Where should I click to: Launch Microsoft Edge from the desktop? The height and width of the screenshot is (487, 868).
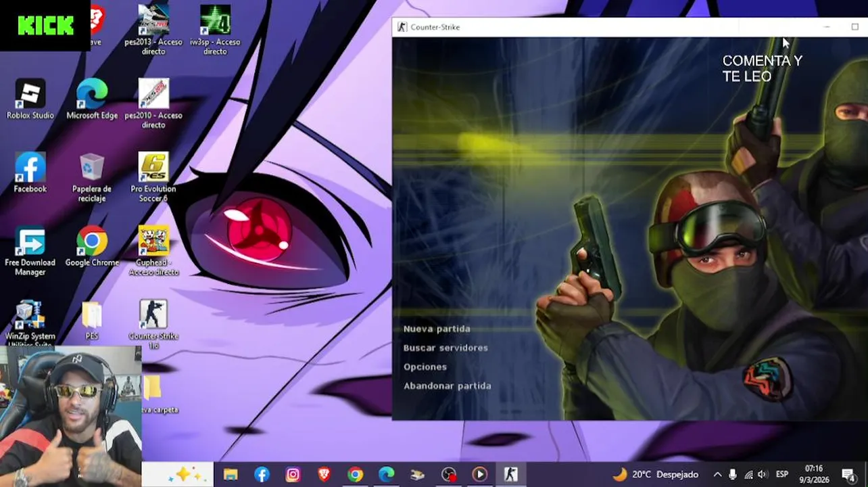(92, 99)
